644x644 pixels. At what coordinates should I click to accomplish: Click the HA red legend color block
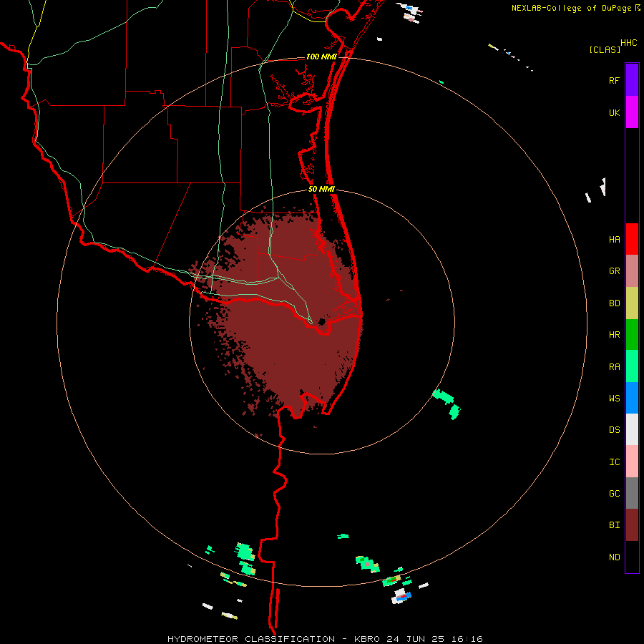pos(632,239)
